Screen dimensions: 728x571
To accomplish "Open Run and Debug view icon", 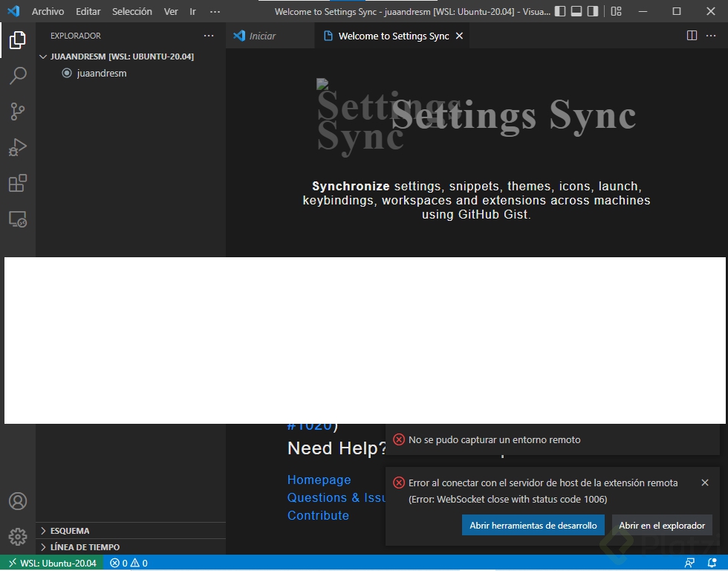I will 18,147.
